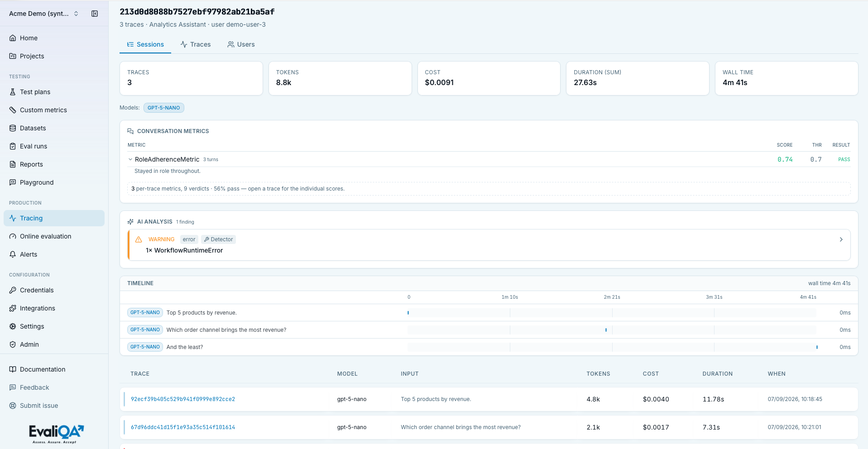Screen dimensions: 868x449
Task: Click the Feedback message icon
Action: [13, 387]
